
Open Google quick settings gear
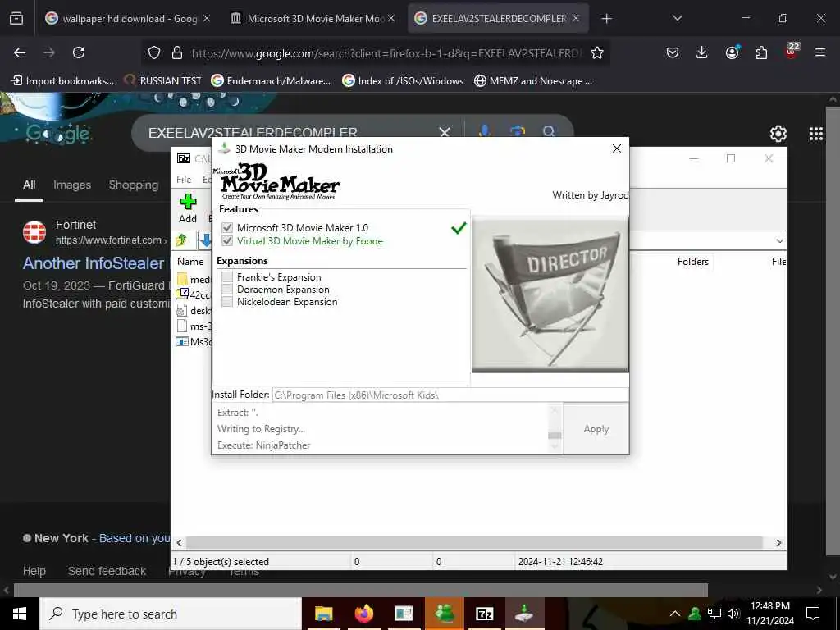click(x=778, y=134)
